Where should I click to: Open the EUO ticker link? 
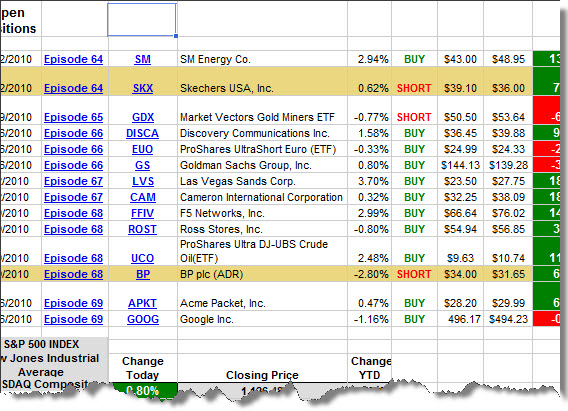pos(142,149)
